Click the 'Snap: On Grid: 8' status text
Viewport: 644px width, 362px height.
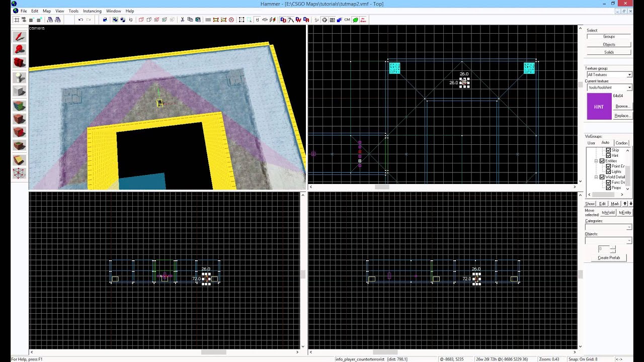[583, 359]
